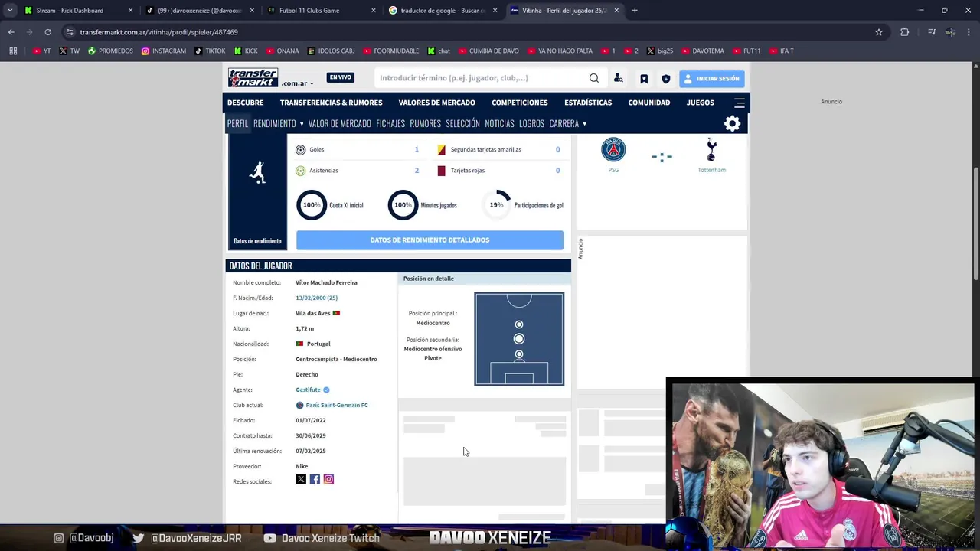Click the Tottenham team name link
Image resolution: width=980 pixels, height=551 pixels.
point(711,170)
